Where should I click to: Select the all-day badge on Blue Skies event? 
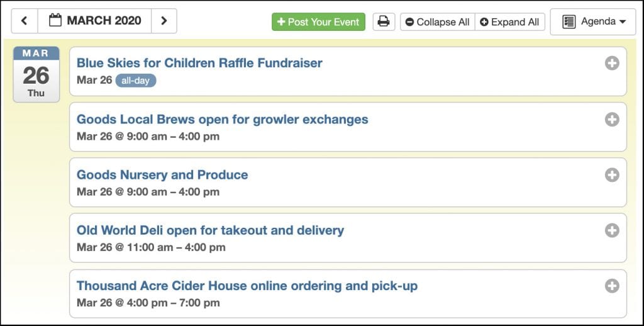click(136, 81)
